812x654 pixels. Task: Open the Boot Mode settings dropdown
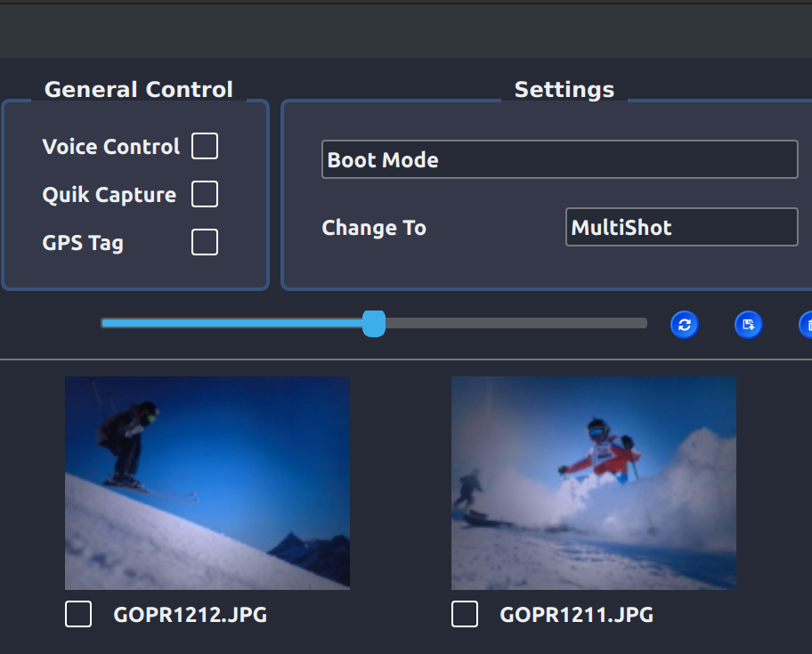click(560, 159)
